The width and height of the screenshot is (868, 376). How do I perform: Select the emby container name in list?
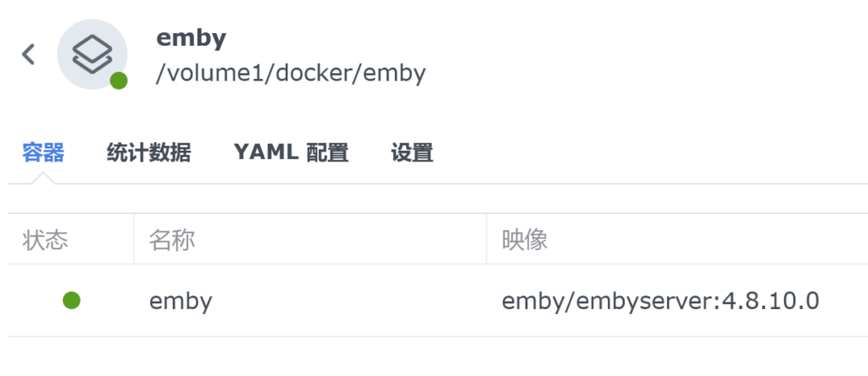pyautogui.click(x=181, y=302)
